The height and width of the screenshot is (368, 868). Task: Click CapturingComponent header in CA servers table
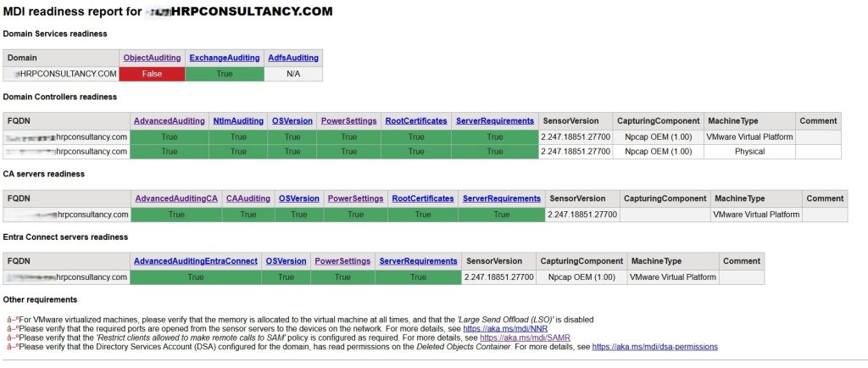[x=665, y=198]
